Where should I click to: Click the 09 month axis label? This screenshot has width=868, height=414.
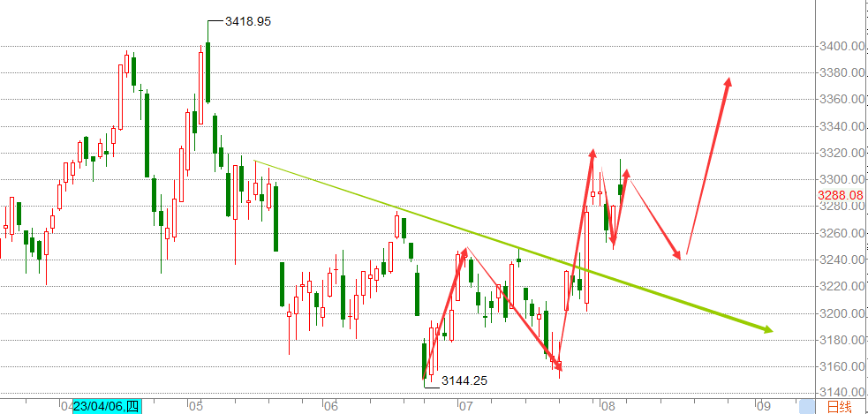(763, 406)
